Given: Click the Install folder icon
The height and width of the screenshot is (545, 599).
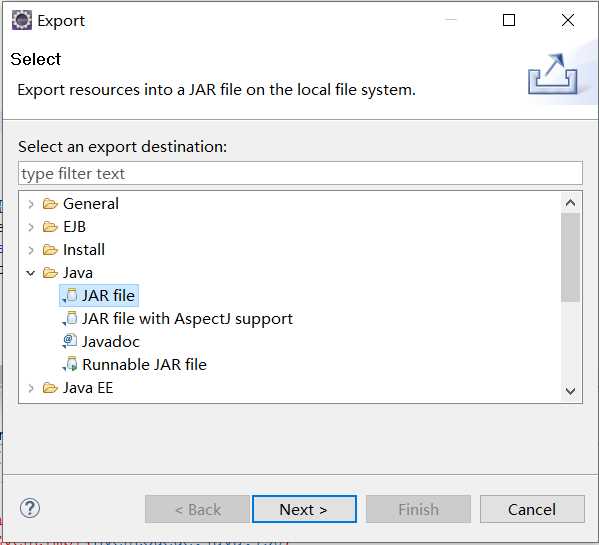Looking at the screenshot, I should point(50,250).
